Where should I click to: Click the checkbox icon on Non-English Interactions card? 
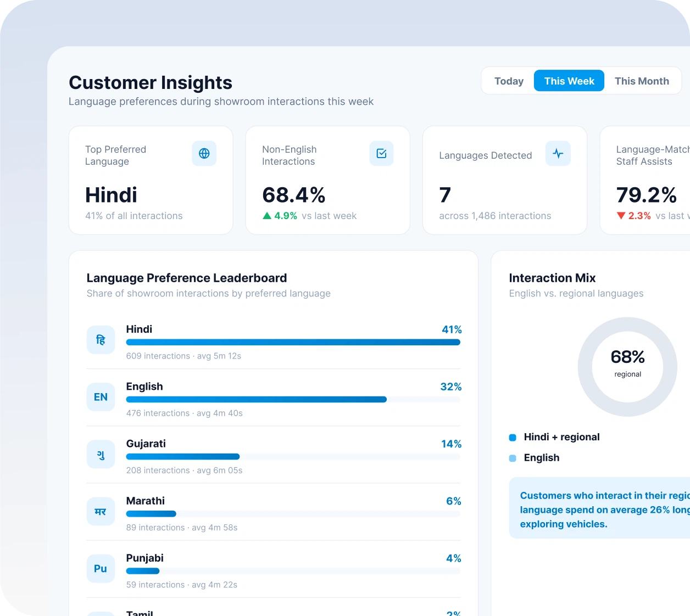click(x=381, y=154)
